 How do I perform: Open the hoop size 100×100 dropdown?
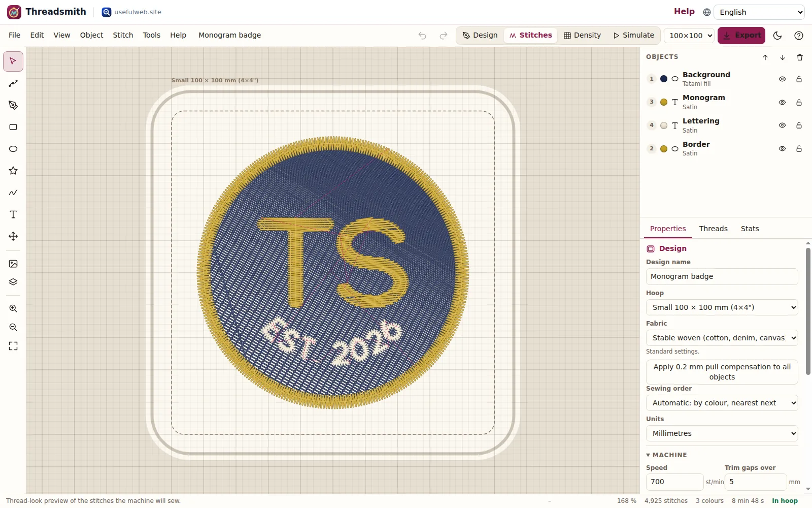(x=689, y=36)
